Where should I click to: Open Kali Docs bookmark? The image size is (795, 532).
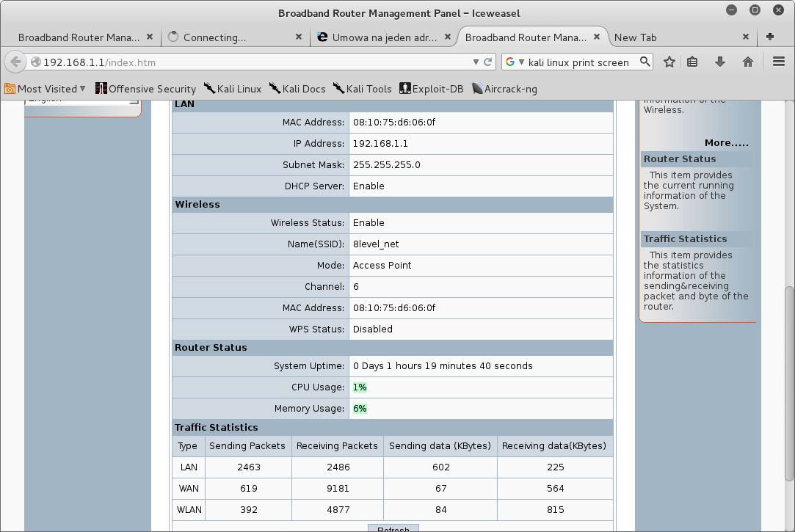297,89
